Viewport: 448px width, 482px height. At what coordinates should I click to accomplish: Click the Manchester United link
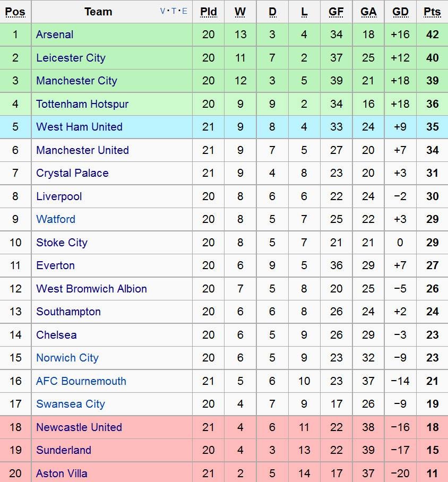click(x=82, y=150)
